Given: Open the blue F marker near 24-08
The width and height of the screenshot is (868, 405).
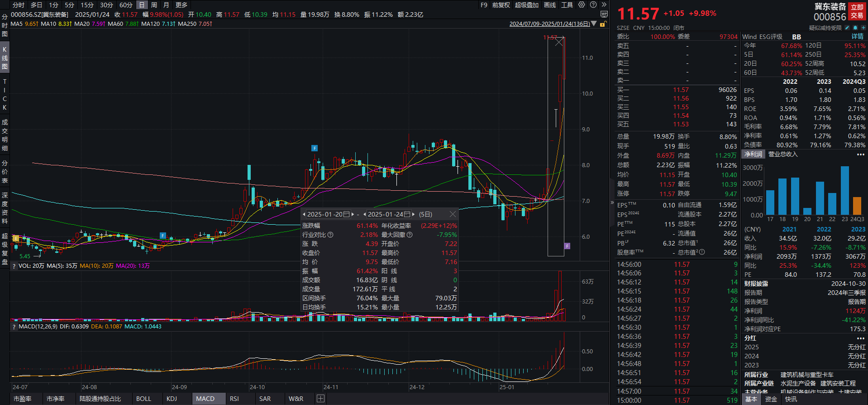Looking at the screenshot, I should 163,236.
